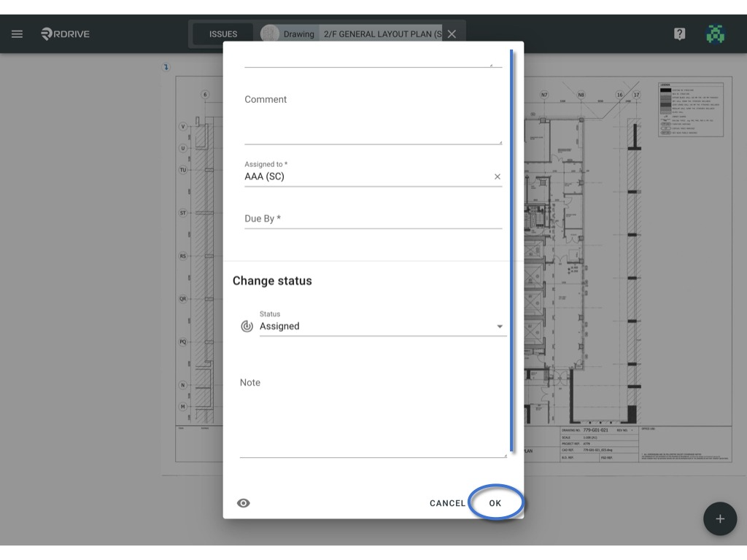Screen dimensions: 747x560
Task: Click the Due By date field
Action: point(373,219)
